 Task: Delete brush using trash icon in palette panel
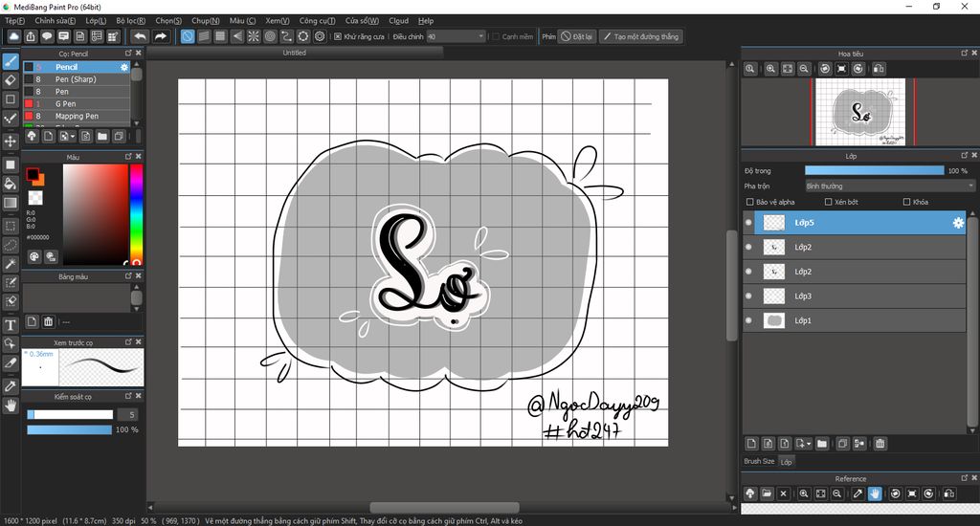pos(48,321)
